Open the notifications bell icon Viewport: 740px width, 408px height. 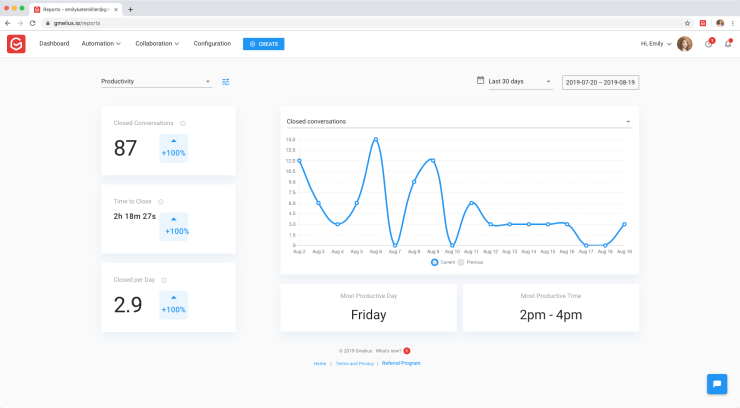tap(728, 44)
